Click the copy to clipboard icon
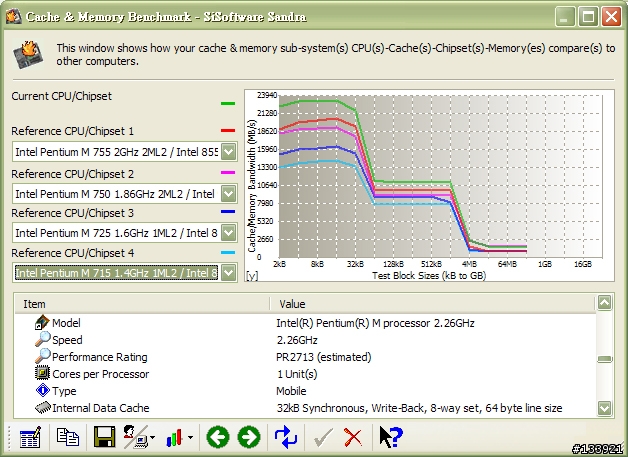 pos(67,437)
